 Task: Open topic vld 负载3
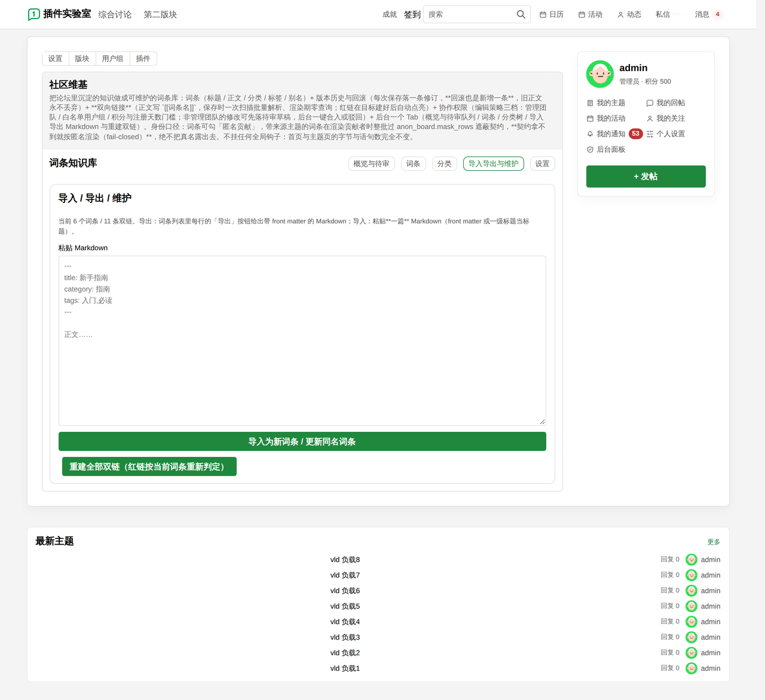pos(345,637)
